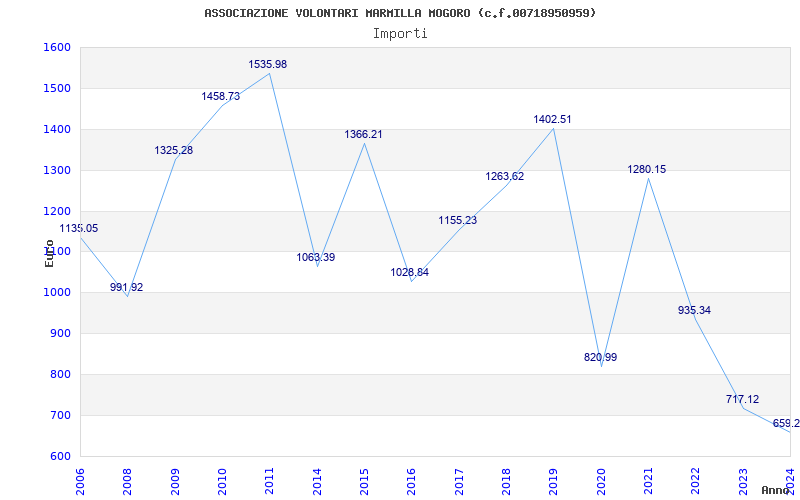Click the x-axis year 2023
800x500 pixels.
click(x=743, y=482)
